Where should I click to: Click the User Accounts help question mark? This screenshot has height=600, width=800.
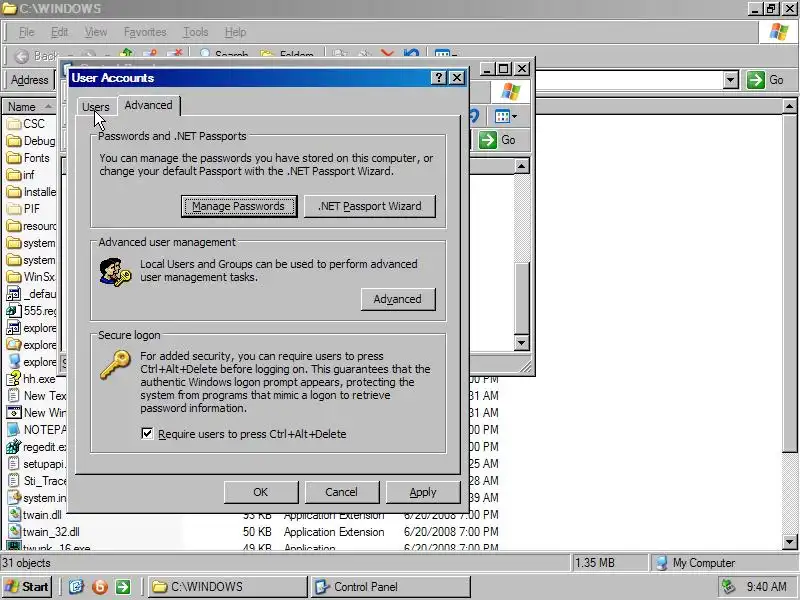(439, 78)
